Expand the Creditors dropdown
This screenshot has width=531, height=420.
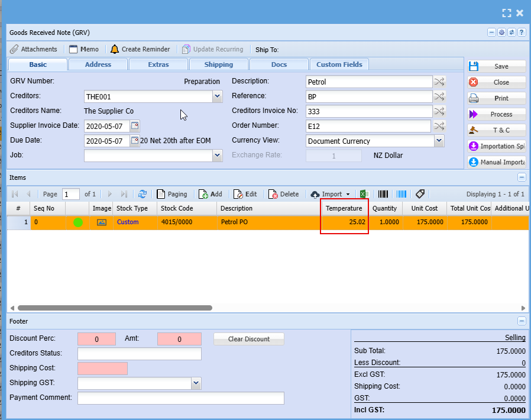click(217, 96)
